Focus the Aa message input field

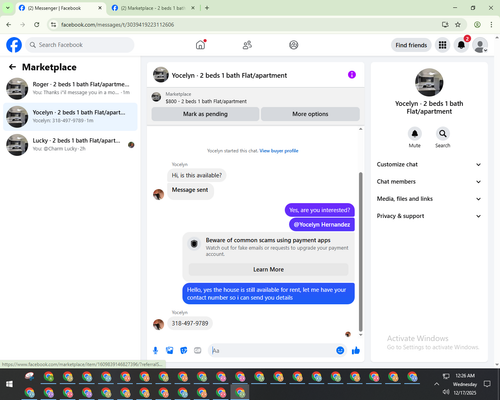[272, 350]
